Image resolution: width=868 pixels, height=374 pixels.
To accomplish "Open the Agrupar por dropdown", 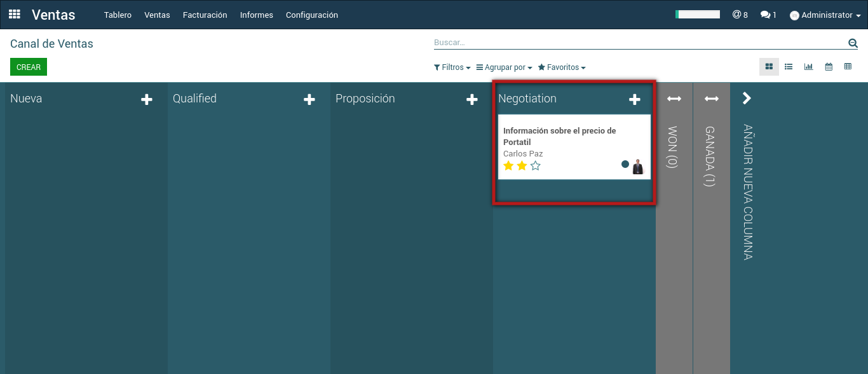I will [x=504, y=67].
